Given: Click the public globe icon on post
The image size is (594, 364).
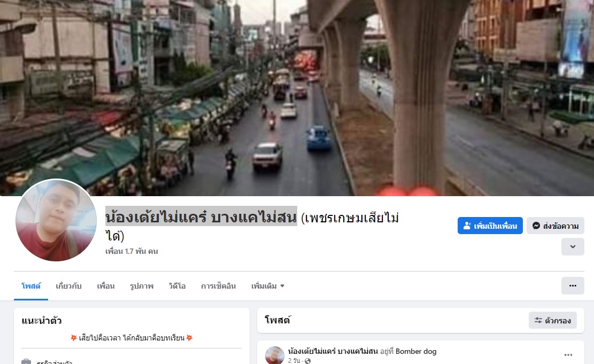Looking at the screenshot, I should click(307, 361).
